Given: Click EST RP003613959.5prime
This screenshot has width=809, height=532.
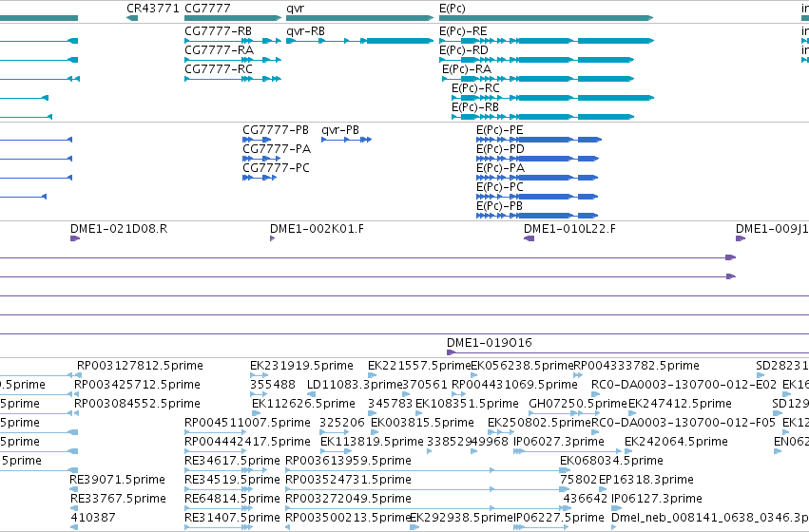Looking at the screenshot, I should pyautogui.click(x=348, y=461).
